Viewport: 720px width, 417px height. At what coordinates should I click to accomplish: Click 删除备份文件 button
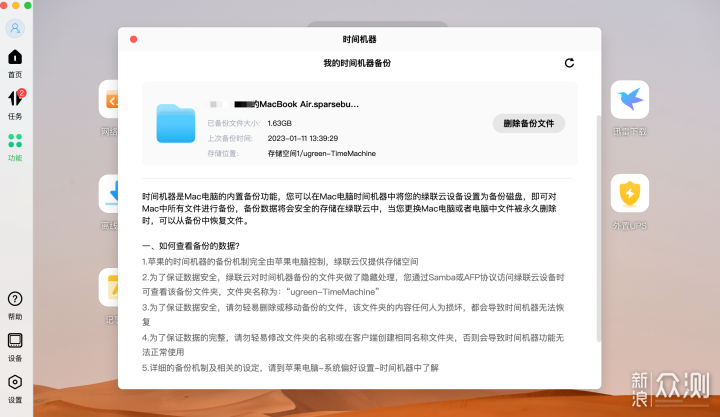pos(529,124)
